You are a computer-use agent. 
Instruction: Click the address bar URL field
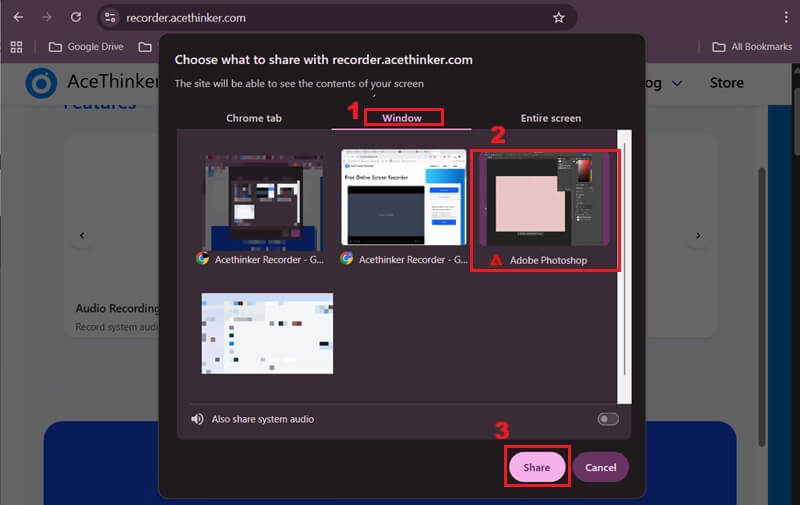pos(330,17)
